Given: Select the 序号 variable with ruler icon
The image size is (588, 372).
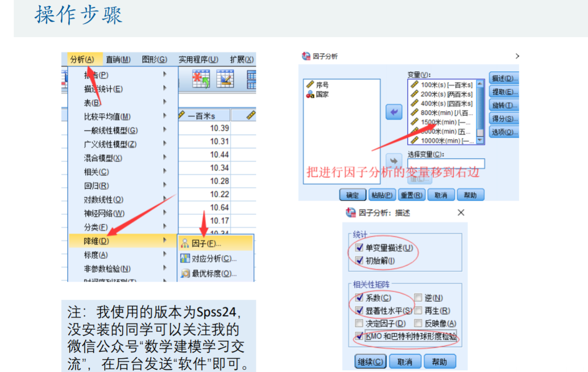Looking at the screenshot, I should (x=310, y=85).
